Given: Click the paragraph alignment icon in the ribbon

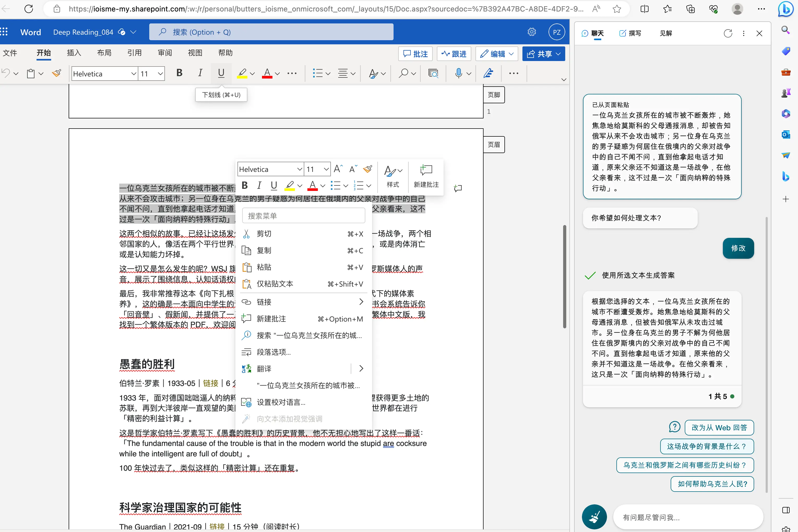Looking at the screenshot, I should [343, 73].
